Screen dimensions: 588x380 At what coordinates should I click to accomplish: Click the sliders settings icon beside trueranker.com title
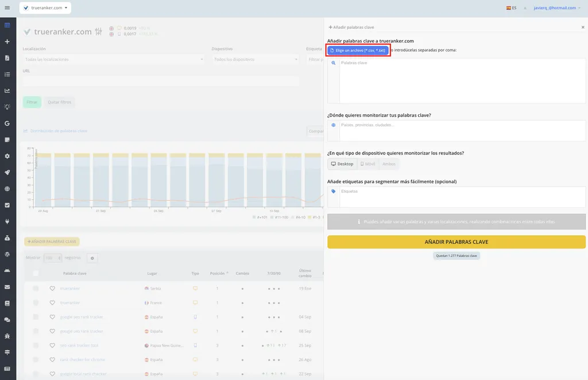[x=98, y=32]
